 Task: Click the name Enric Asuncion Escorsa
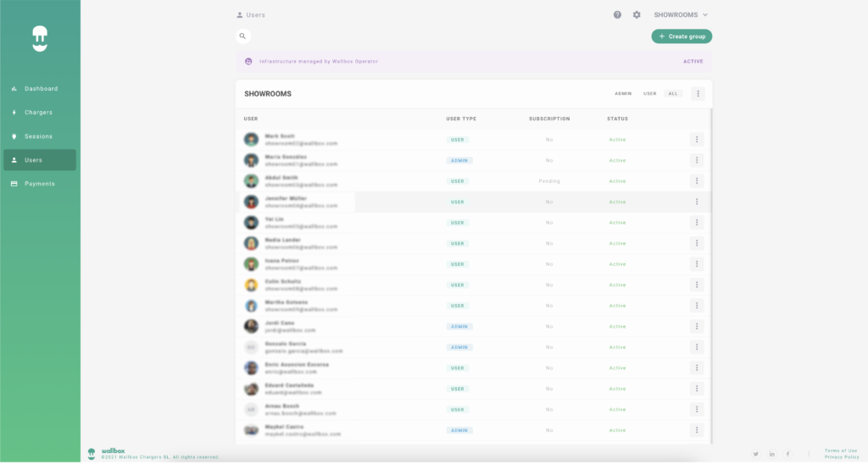click(x=297, y=364)
